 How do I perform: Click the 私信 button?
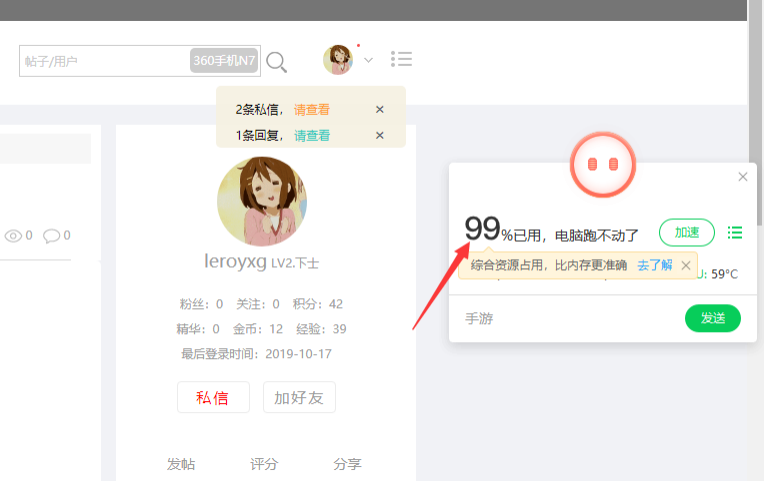coord(213,397)
